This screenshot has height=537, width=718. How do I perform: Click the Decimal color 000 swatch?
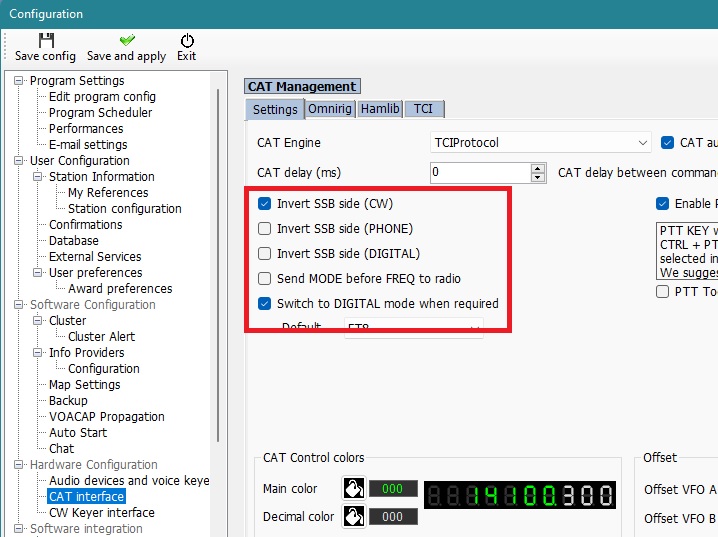[x=393, y=517]
